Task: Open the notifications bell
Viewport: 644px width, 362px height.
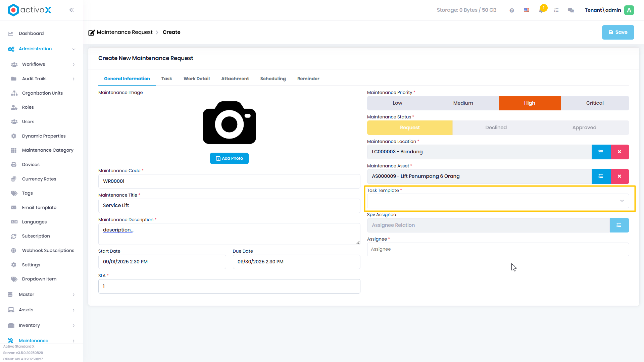Action: click(x=541, y=10)
